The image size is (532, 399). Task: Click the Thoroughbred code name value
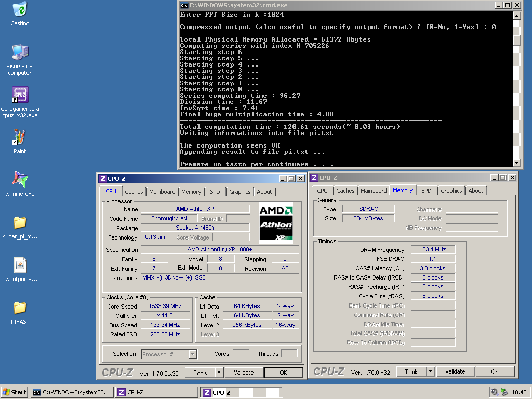[x=169, y=219]
